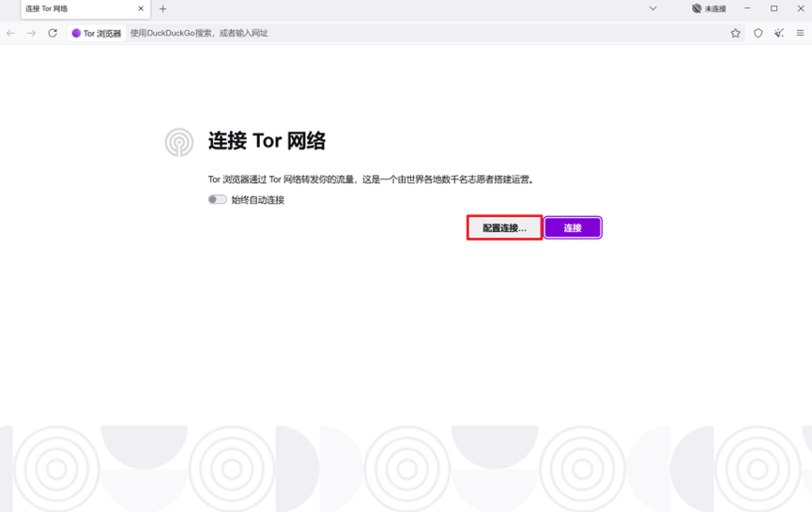
Task: Toggle 始终自动连接 switch
Action: pos(218,199)
